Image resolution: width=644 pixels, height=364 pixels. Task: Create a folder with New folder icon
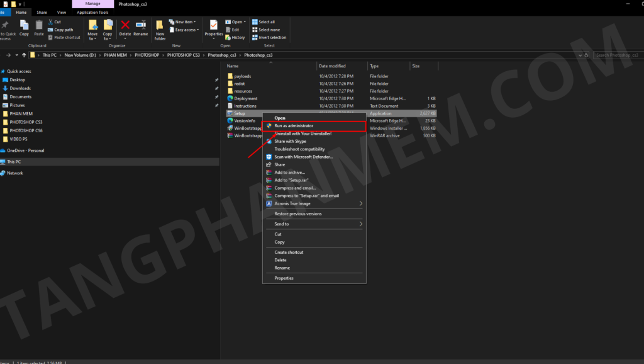tap(160, 29)
